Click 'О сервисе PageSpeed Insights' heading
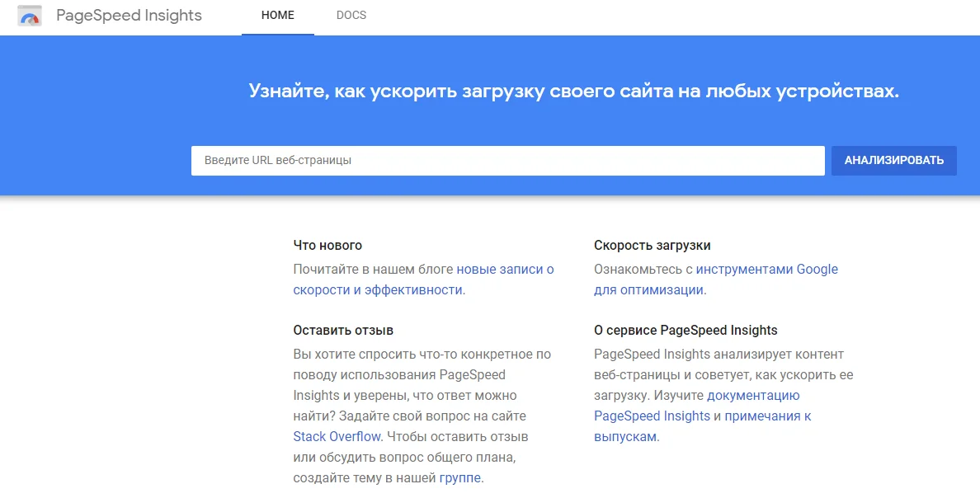The width and height of the screenshot is (980, 498). [686, 330]
